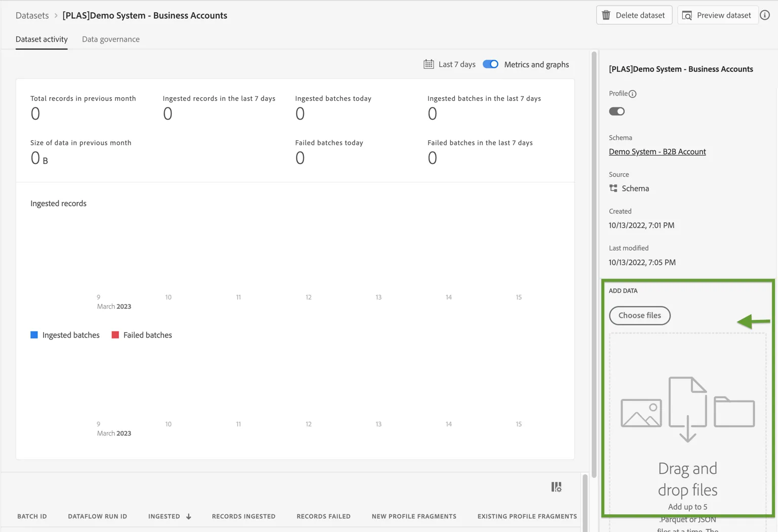This screenshot has height=532, width=778.
Task: Click the Ingested records chart title
Action: [x=58, y=203]
